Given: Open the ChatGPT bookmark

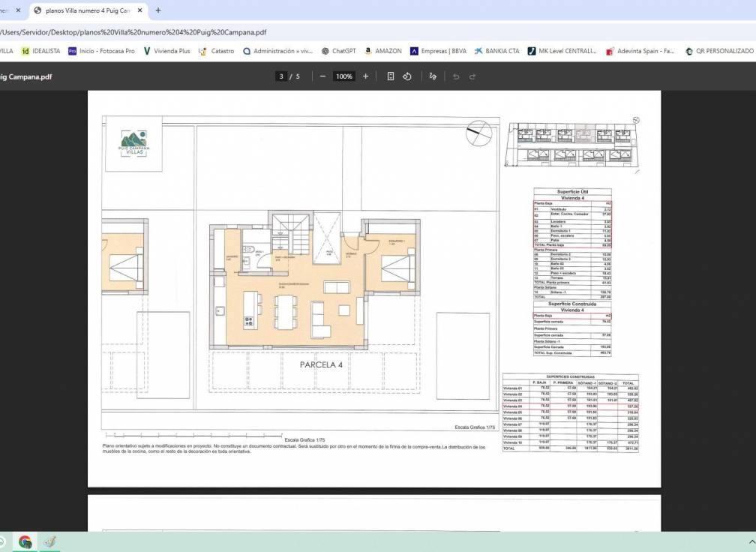Looking at the screenshot, I should click(x=338, y=51).
